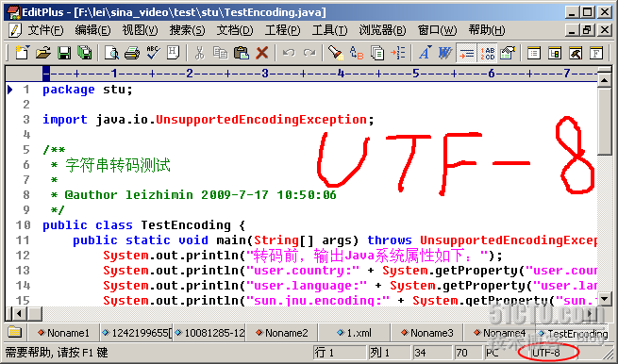618x364 pixels.
Task: Toggle auto indent toolbar button
Action: coord(466,53)
